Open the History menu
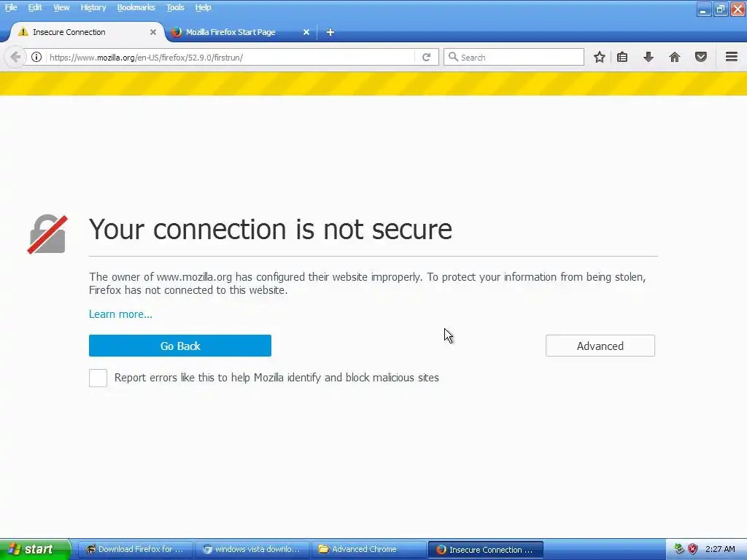 click(93, 7)
